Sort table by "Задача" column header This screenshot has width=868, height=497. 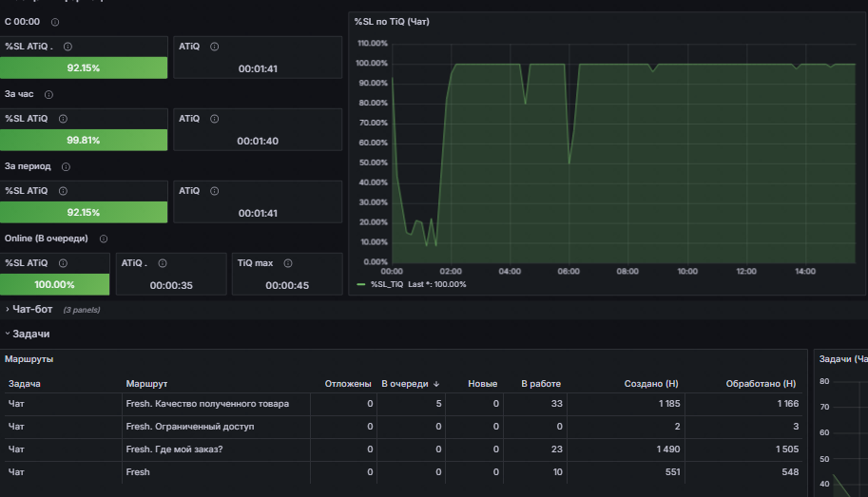25,384
